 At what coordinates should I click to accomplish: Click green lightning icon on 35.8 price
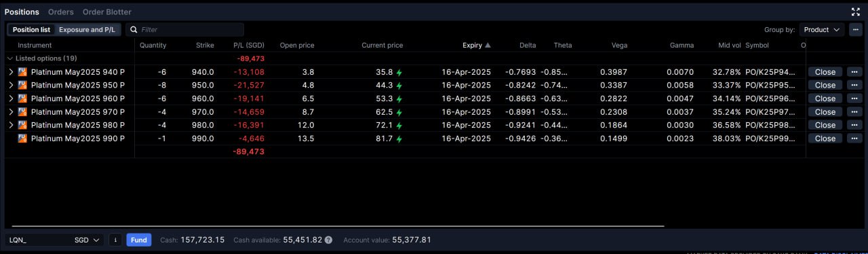click(x=399, y=72)
